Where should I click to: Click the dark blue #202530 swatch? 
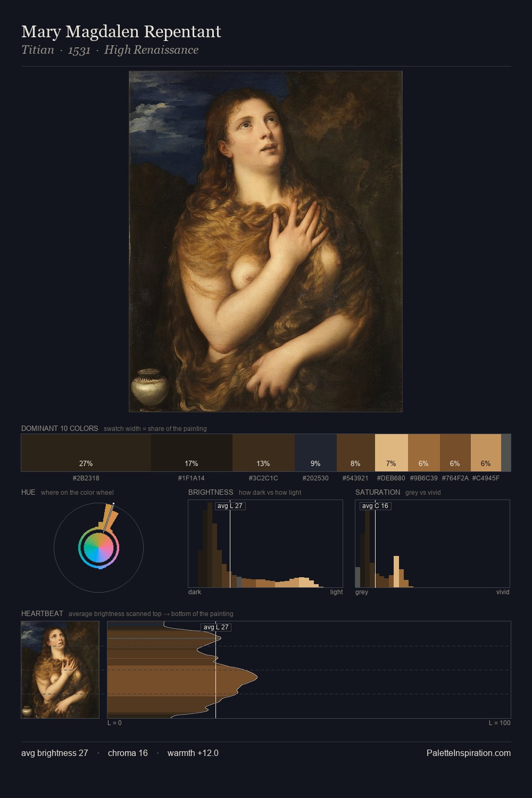point(315,453)
